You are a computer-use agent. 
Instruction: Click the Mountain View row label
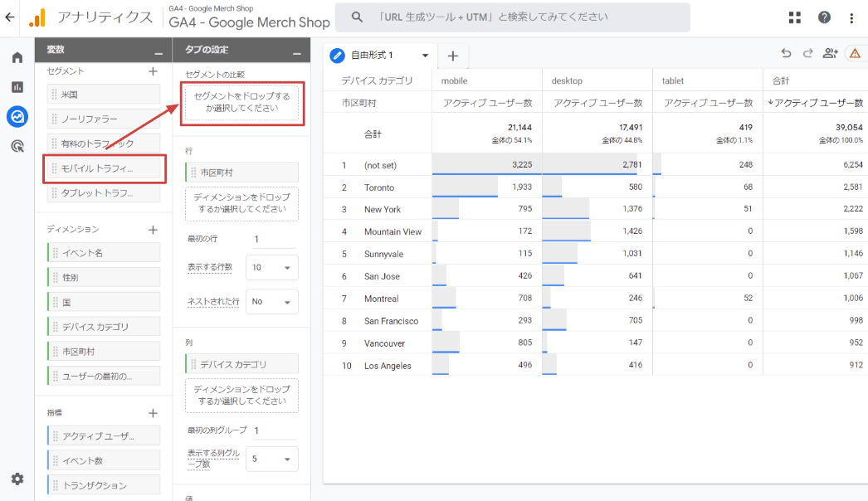(393, 232)
